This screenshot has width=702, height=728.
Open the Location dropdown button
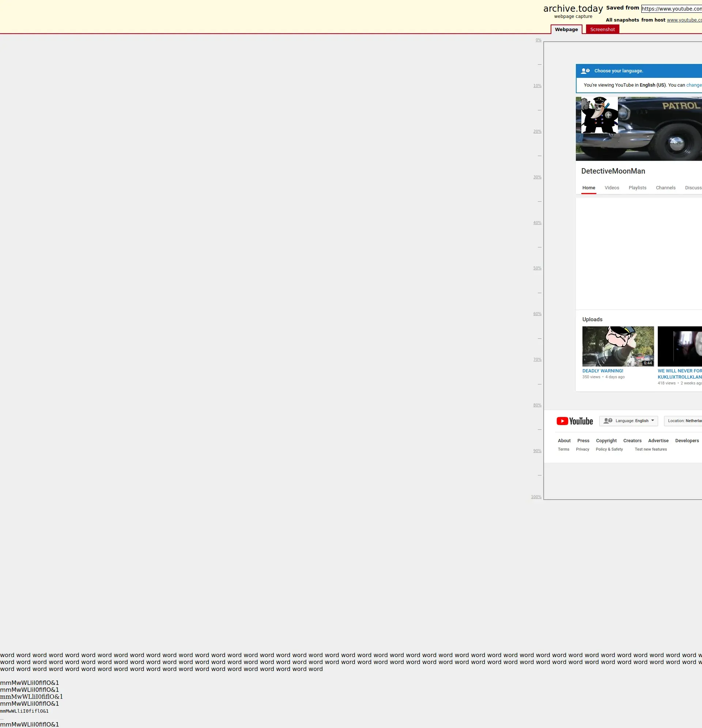click(683, 421)
